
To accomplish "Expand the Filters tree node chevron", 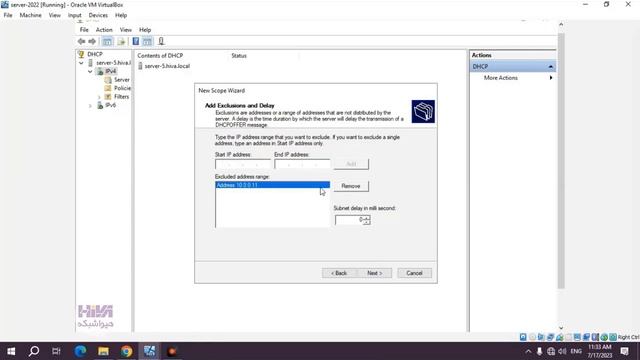I will [99, 97].
